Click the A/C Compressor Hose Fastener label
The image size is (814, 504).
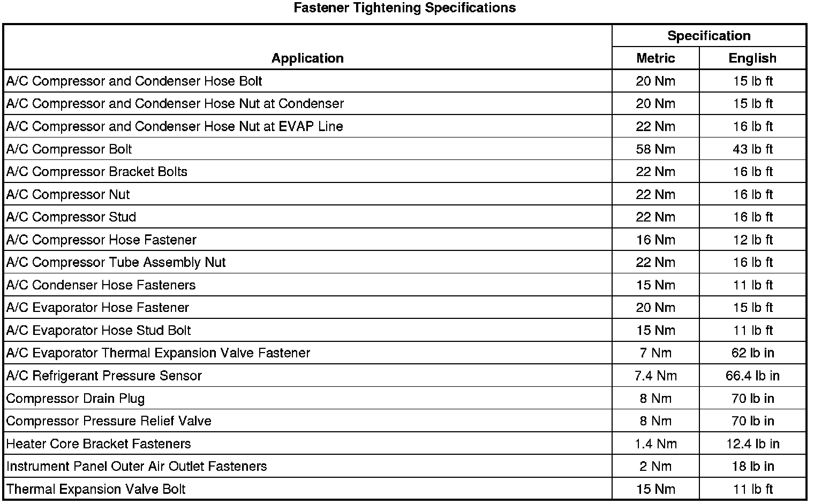click(x=101, y=240)
